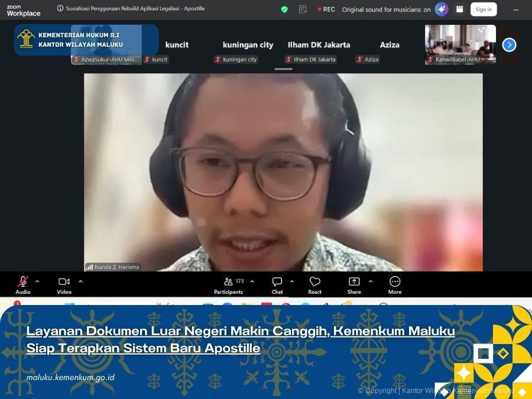The width and height of the screenshot is (532, 399).
Task: Select the KanwilBabel-AHU participant thumbnail
Action: [460, 44]
